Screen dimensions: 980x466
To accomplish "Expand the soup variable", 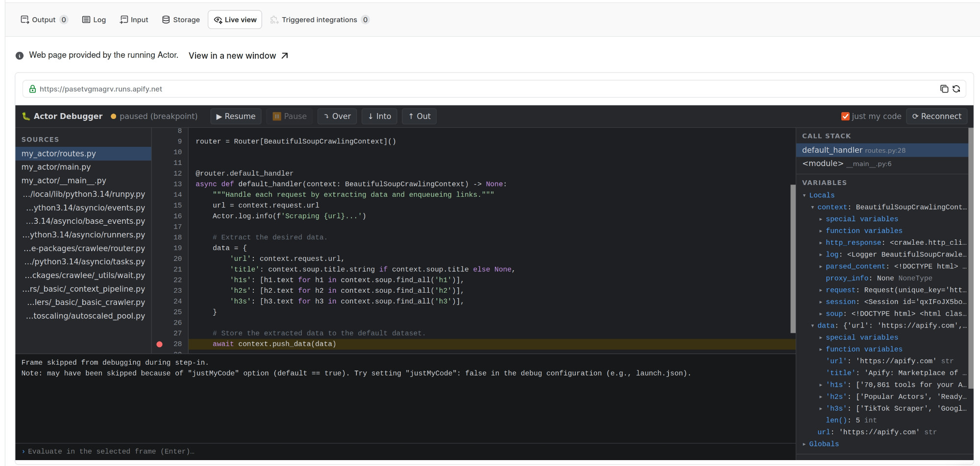I will coord(821,314).
